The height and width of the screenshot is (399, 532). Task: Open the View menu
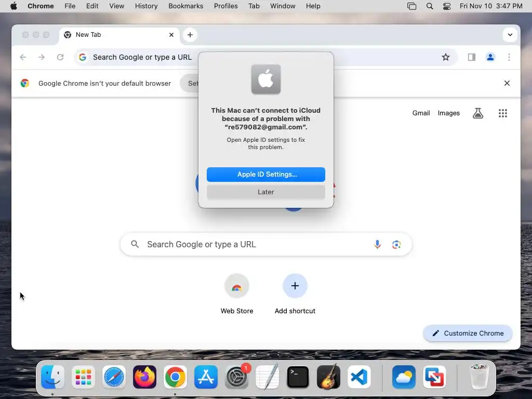tap(116, 6)
